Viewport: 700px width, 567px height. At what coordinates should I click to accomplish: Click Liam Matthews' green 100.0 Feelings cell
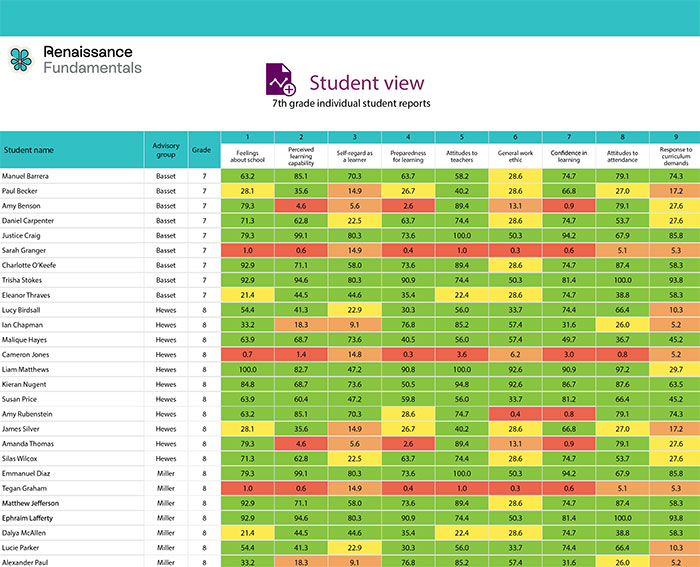click(247, 370)
